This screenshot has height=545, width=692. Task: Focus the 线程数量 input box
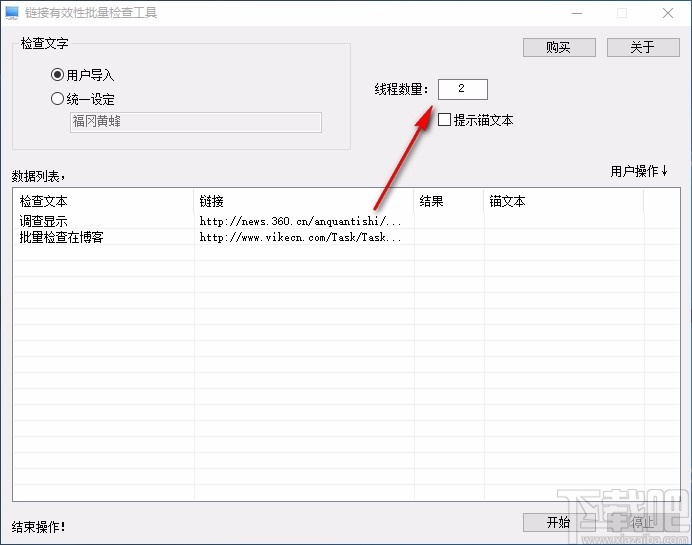click(x=463, y=89)
